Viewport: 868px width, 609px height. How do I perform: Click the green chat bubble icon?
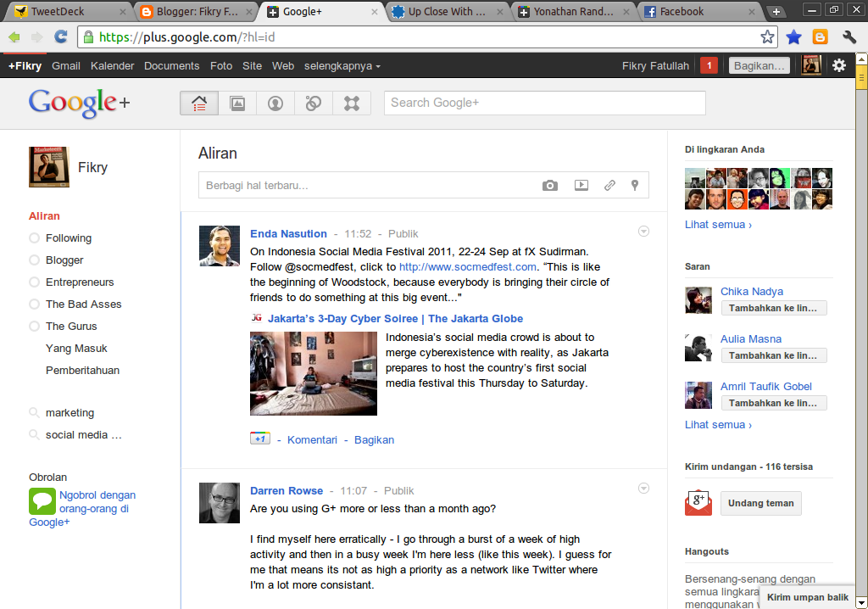tap(42, 501)
